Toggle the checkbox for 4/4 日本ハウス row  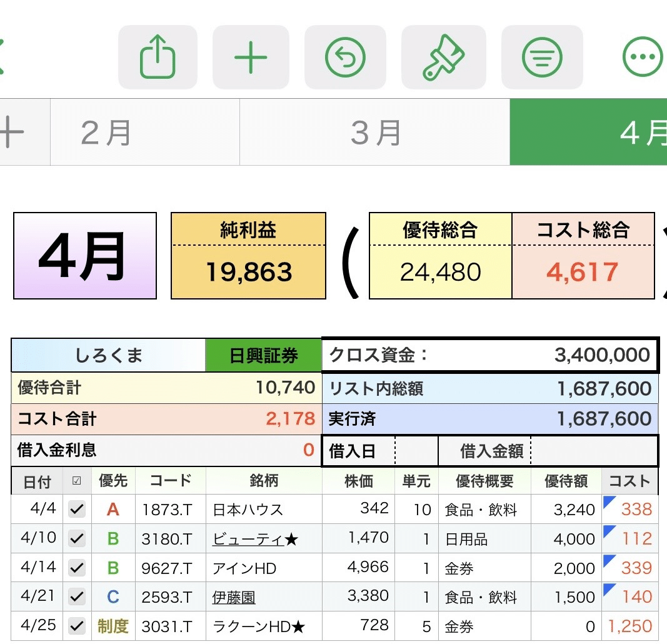pyautogui.click(x=76, y=509)
